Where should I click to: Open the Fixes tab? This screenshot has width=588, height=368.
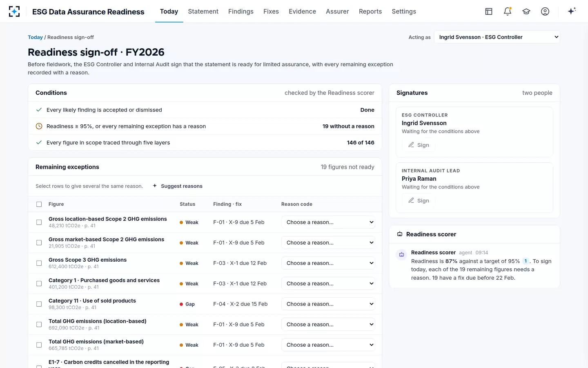click(x=271, y=11)
